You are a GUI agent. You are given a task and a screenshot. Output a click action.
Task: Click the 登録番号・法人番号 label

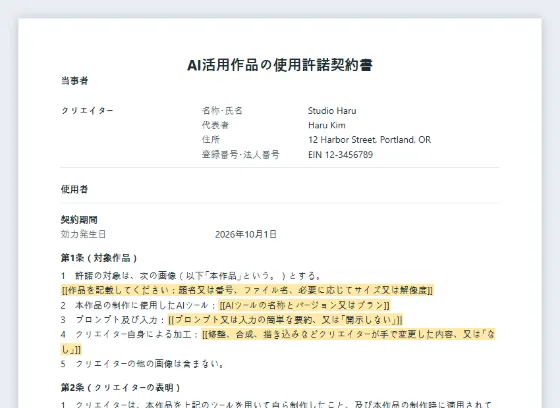click(240, 155)
